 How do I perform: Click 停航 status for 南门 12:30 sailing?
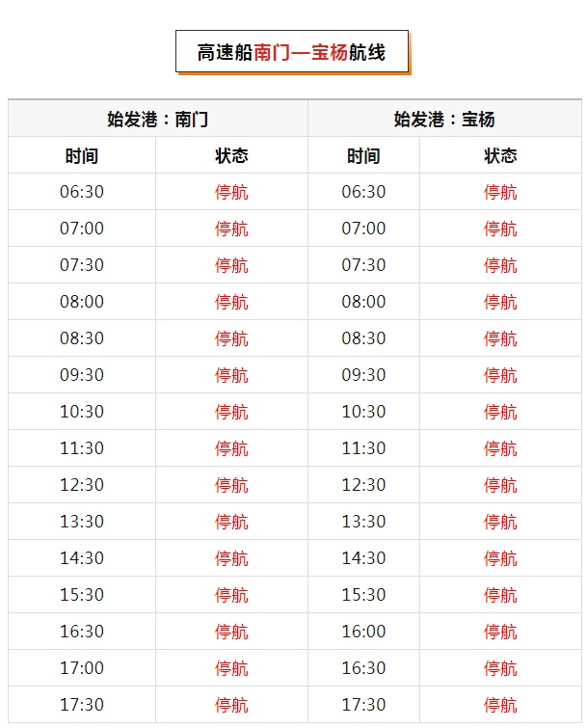tap(231, 485)
